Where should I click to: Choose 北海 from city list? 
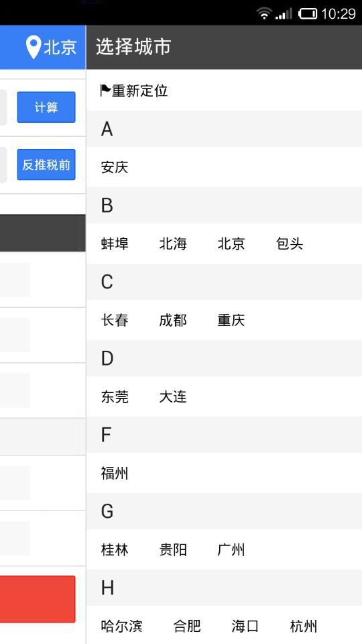pyautogui.click(x=173, y=244)
